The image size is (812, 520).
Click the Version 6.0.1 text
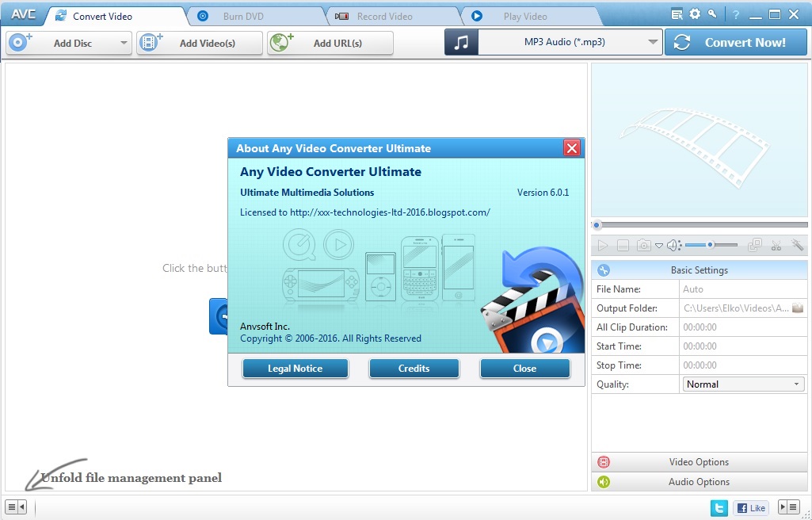point(543,192)
